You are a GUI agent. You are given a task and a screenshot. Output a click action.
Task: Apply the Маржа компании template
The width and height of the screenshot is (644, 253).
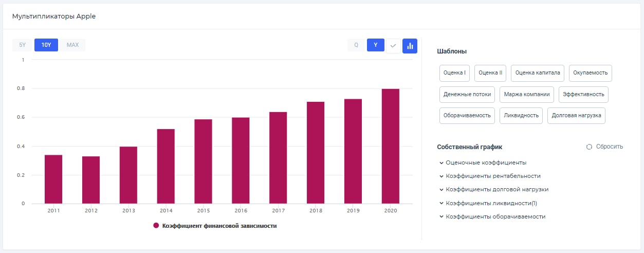(x=527, y=94)
